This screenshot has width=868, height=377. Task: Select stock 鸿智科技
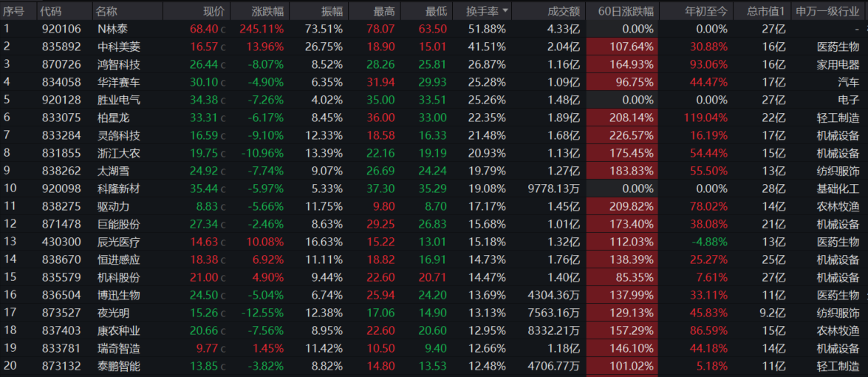tap(118, 65)
